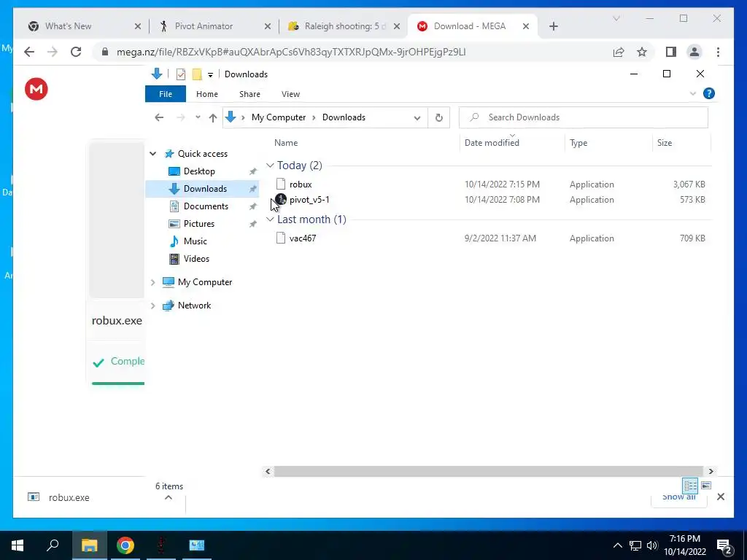Share this page via Chrome share icon

(x=619, y=52)
